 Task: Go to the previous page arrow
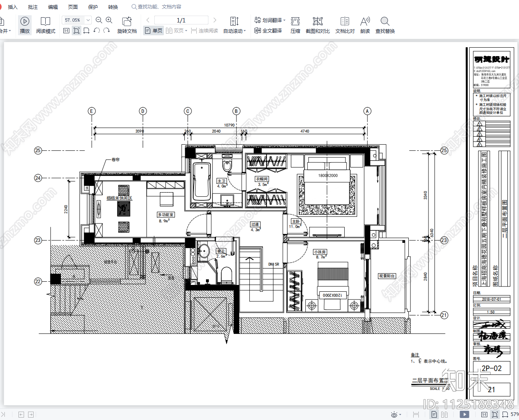[148, 20]
